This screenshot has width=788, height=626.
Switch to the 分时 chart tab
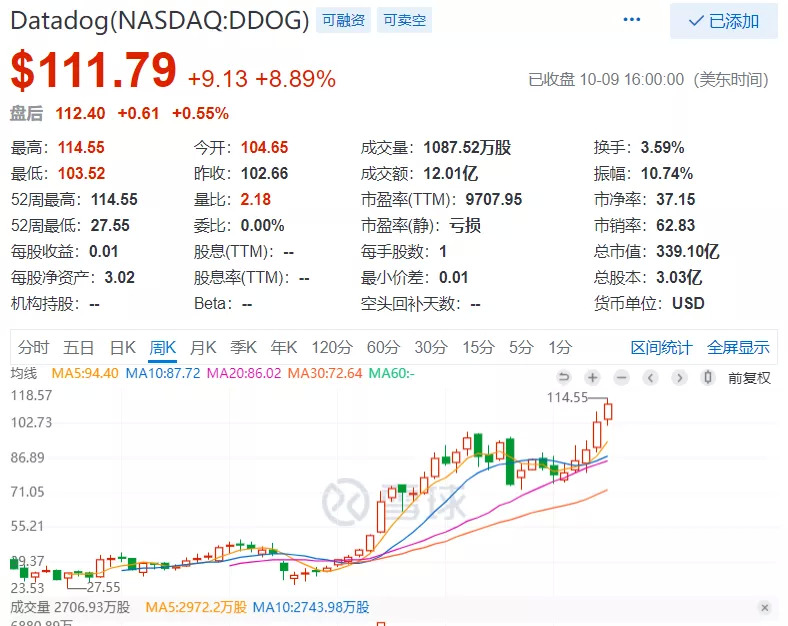pos(34,347)
